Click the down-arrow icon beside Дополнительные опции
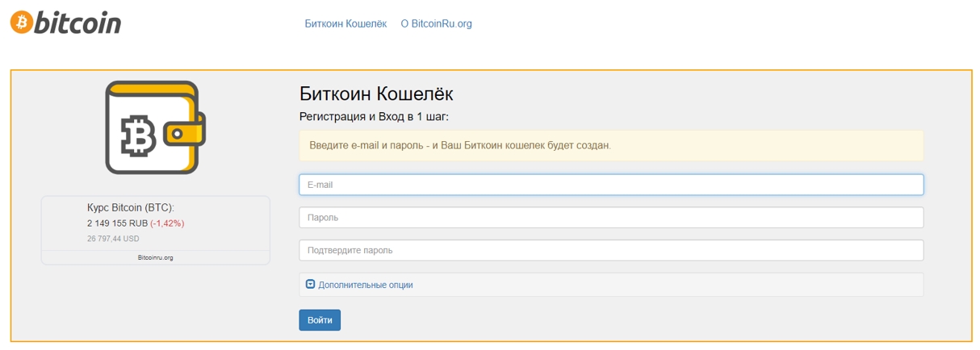The width and height of the screenshot is (980, 350). pos(310,284)
